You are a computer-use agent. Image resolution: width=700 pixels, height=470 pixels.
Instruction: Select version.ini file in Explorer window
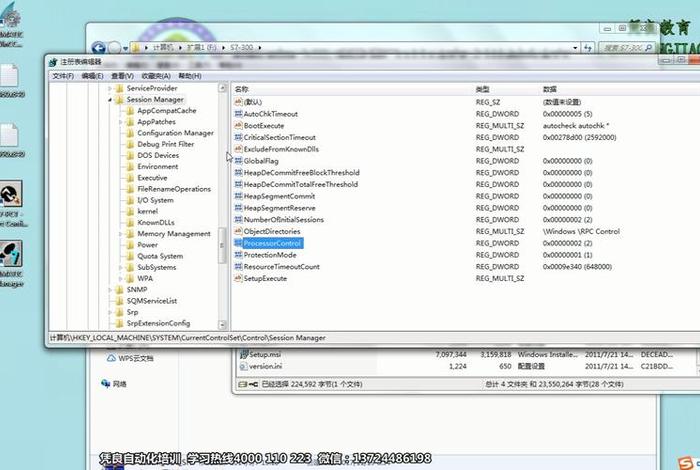265,366
